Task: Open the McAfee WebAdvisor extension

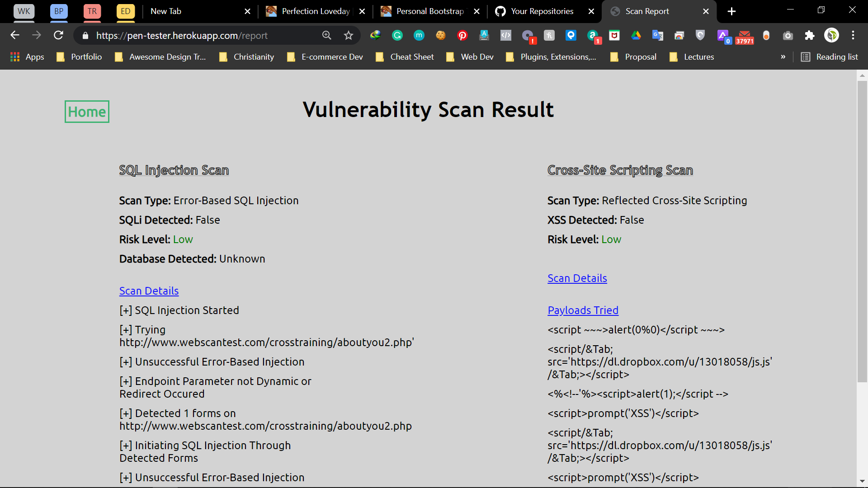Action: (614, 35)
